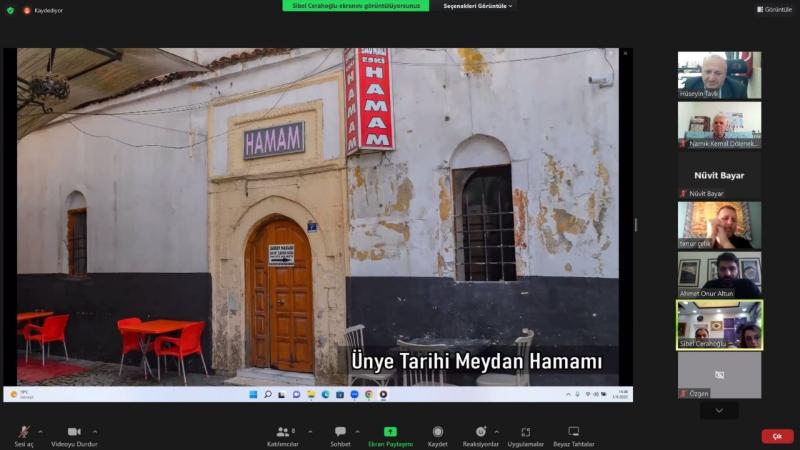Open Görüntüle view button at top right
This screenshot has width=800, height=450.
[x=774, y=9]
